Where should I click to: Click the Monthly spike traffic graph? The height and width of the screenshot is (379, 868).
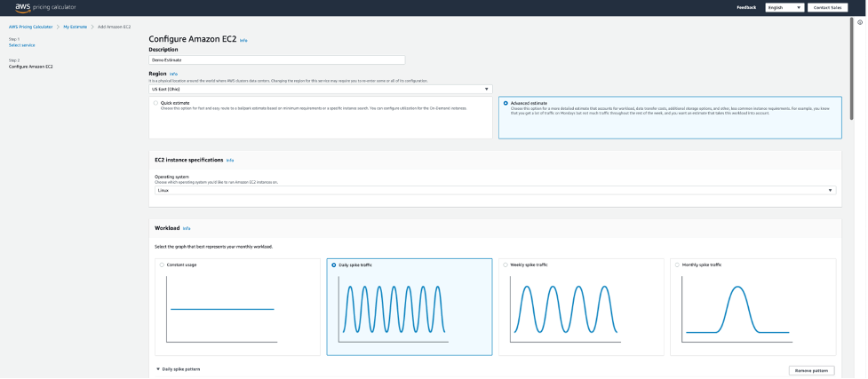(x=737, y=309)
